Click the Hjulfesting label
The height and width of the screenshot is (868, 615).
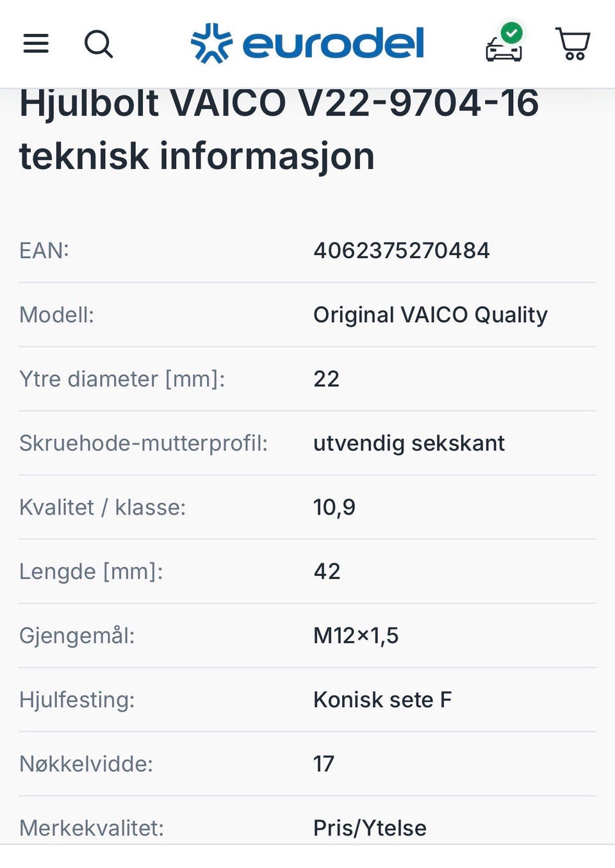pyautogui.click(x=77, y=700)
